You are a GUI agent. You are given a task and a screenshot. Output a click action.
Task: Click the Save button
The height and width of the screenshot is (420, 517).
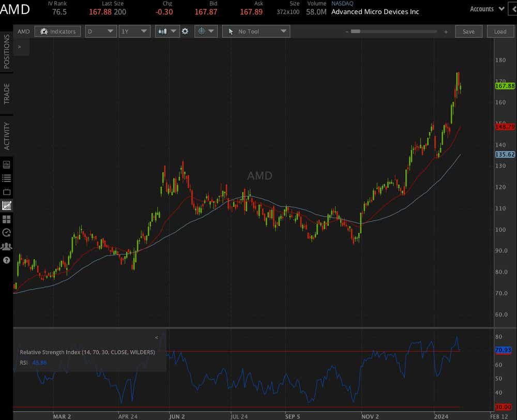point(468,31)
